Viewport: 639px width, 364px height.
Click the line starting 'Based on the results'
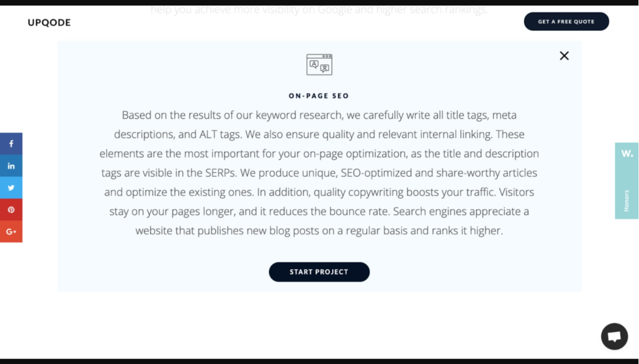coord(319,115)
